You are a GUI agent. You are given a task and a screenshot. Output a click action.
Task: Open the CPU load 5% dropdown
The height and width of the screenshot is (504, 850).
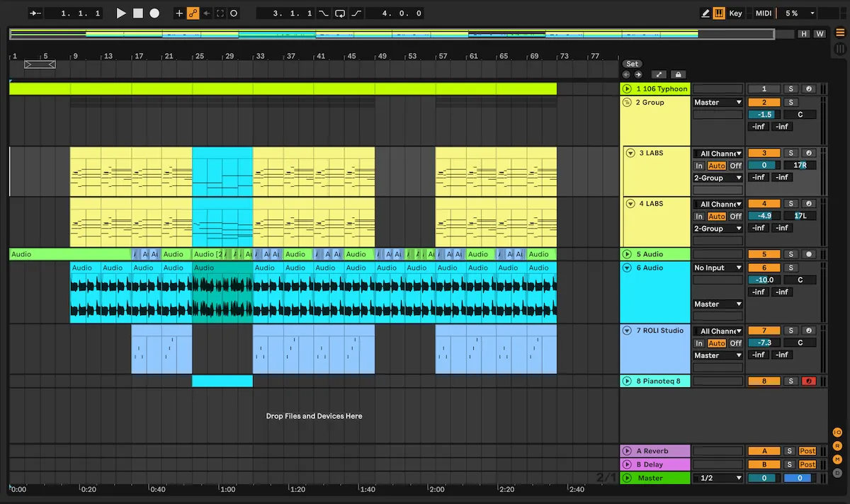pos(798,13)
